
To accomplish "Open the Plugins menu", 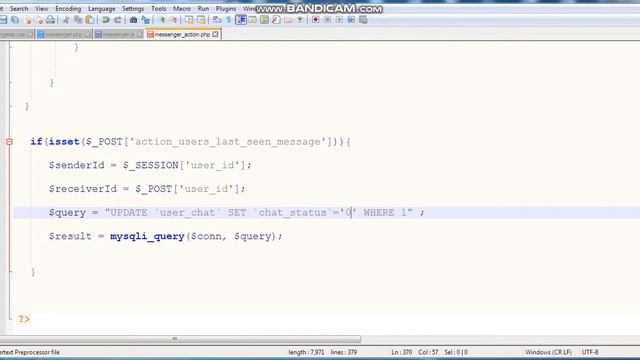I will [x=226, y=9].
